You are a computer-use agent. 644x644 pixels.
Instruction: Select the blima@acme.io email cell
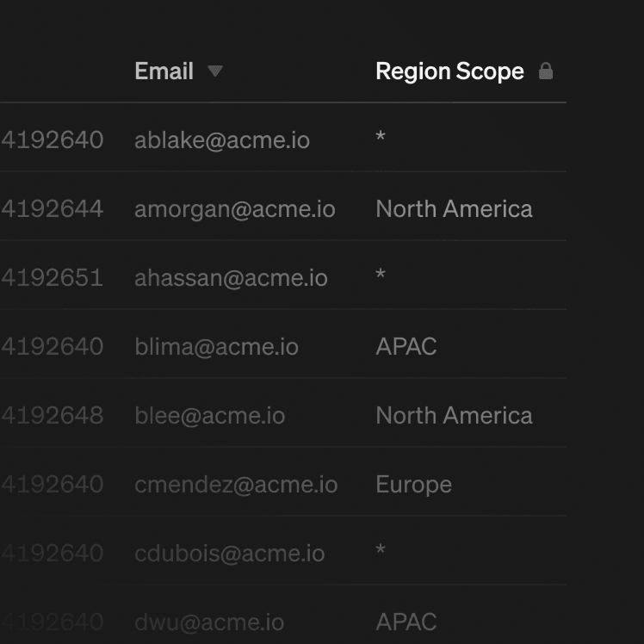pos(216,346)
